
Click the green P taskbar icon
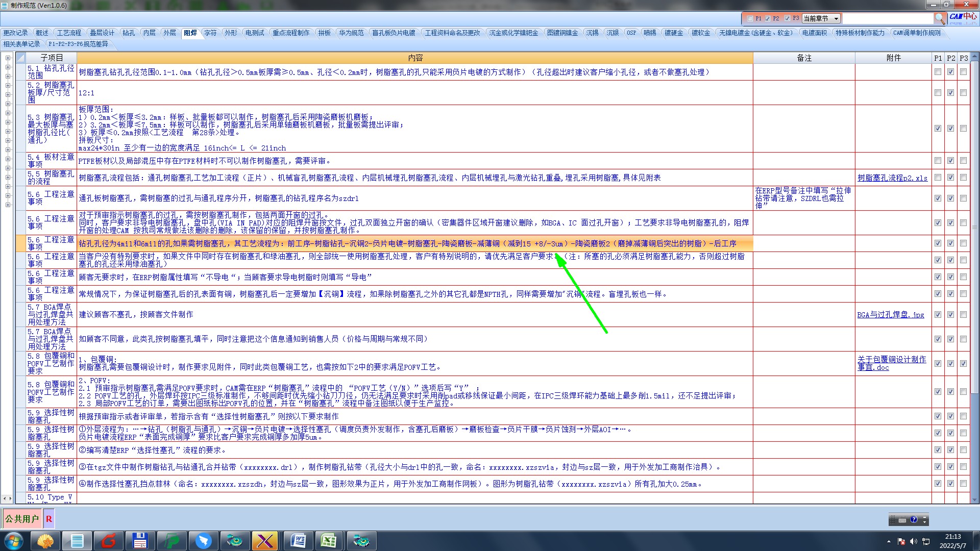pyautogui.click(x=172, y=541)
